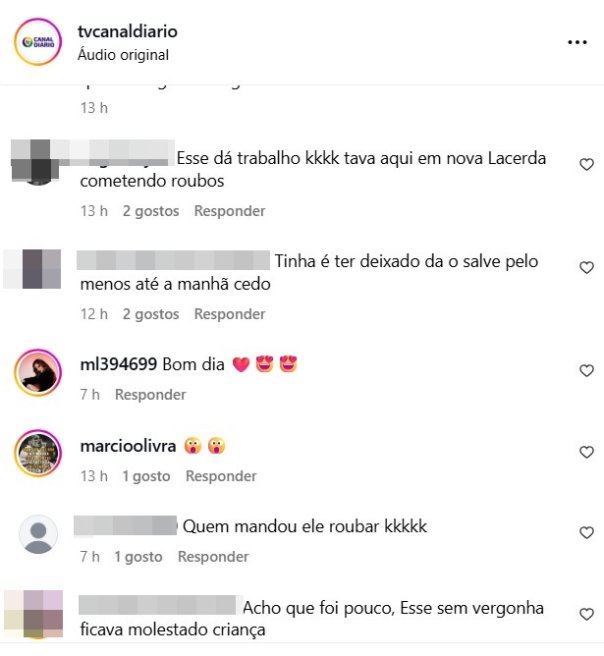604x656 pixels.
Task: Open the default gray avatar profile
Action: pos(38,535)
